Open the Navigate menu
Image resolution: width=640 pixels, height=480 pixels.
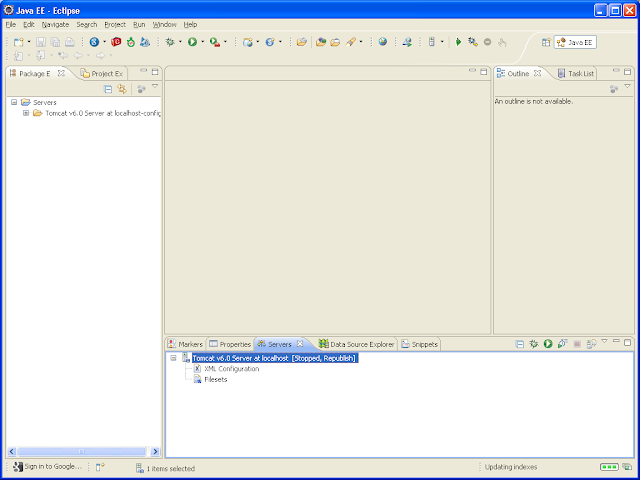tap(55, 24)
